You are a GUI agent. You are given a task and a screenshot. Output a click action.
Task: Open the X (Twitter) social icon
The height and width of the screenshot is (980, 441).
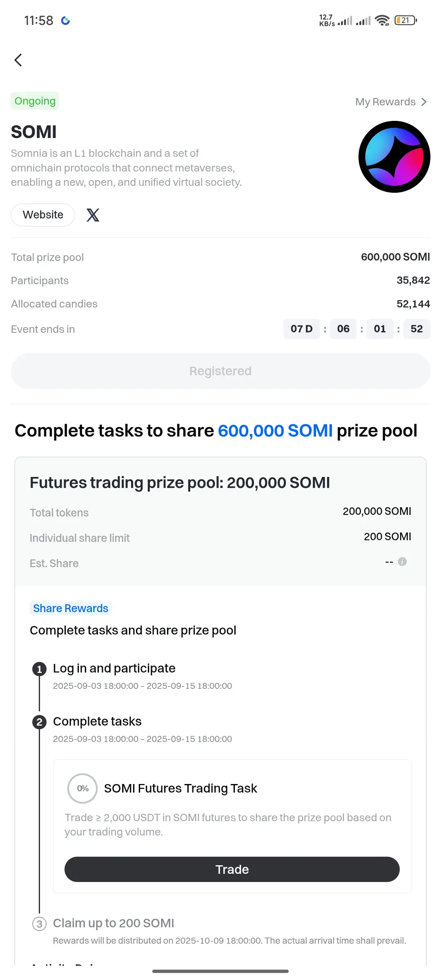pyautogui.click(x=93, y=215)
